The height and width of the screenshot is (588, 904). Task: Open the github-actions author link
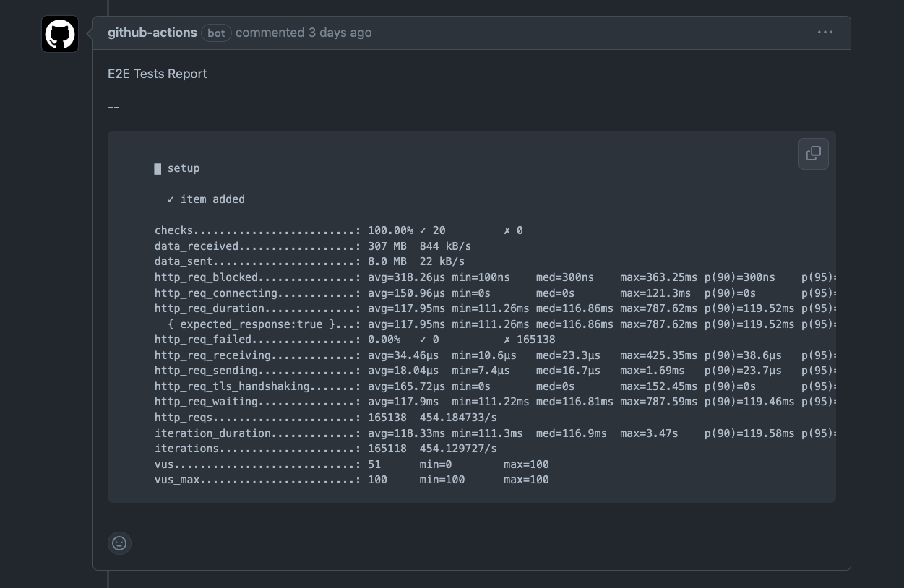(x=152, y=33)
